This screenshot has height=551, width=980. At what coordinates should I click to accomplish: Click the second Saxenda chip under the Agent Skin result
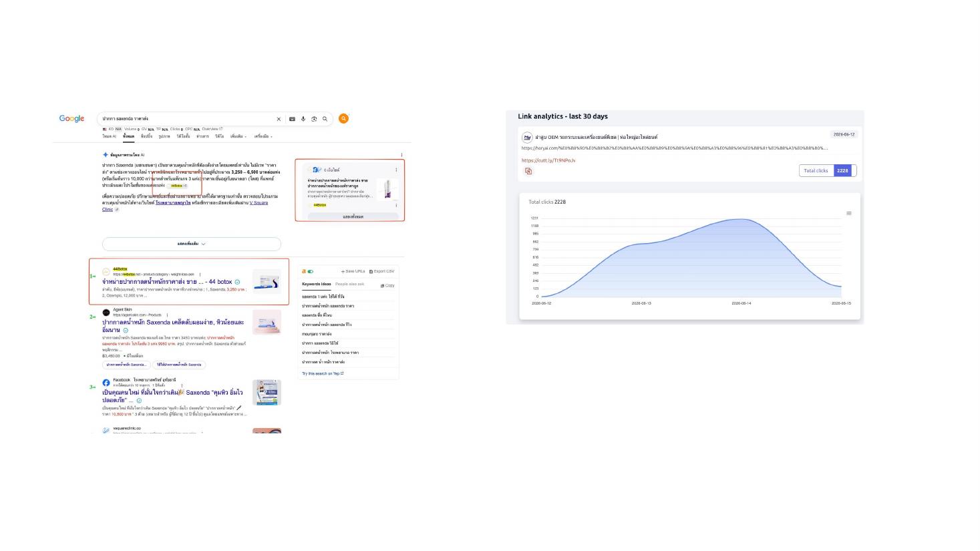point(179,365)
